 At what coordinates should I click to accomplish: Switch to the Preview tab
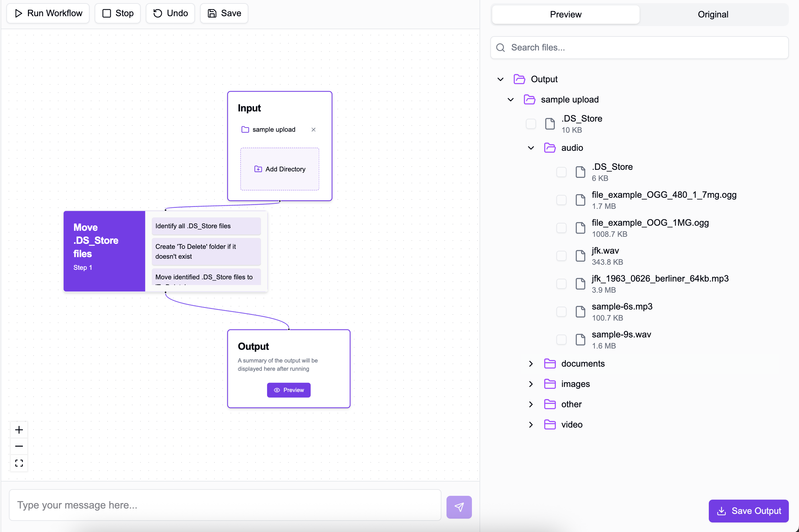click(x=566, y=14)
